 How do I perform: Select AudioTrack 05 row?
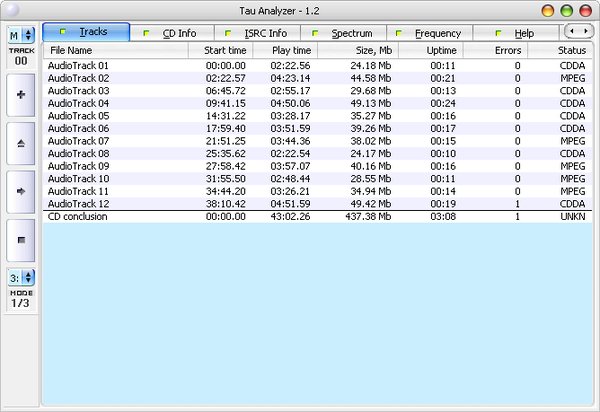(x=318, y=116)
